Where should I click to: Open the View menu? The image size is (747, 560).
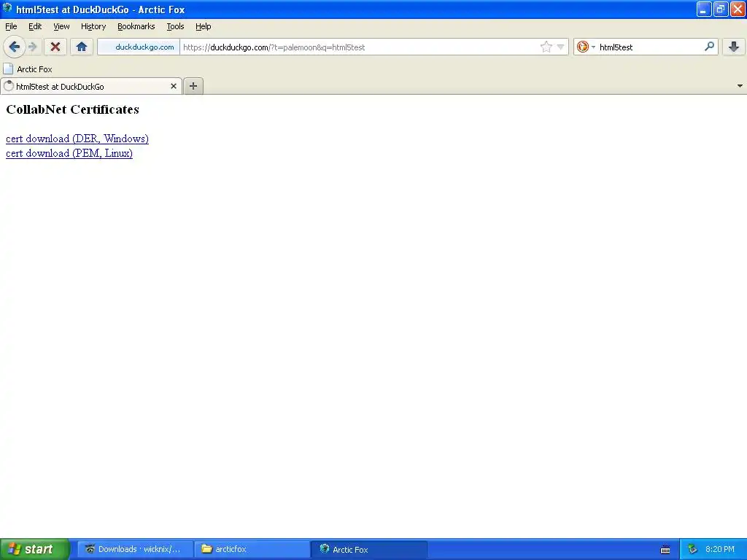click(61, 26)
